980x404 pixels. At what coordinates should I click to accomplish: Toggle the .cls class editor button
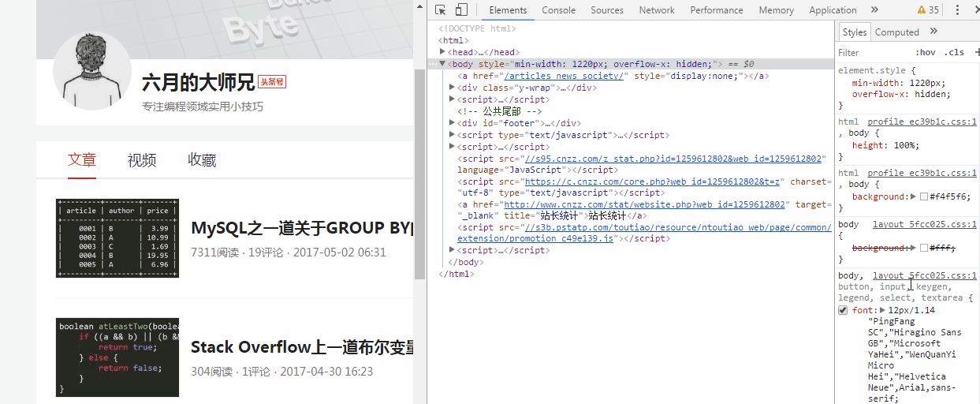pyautogui.click(x=954, y=52)
